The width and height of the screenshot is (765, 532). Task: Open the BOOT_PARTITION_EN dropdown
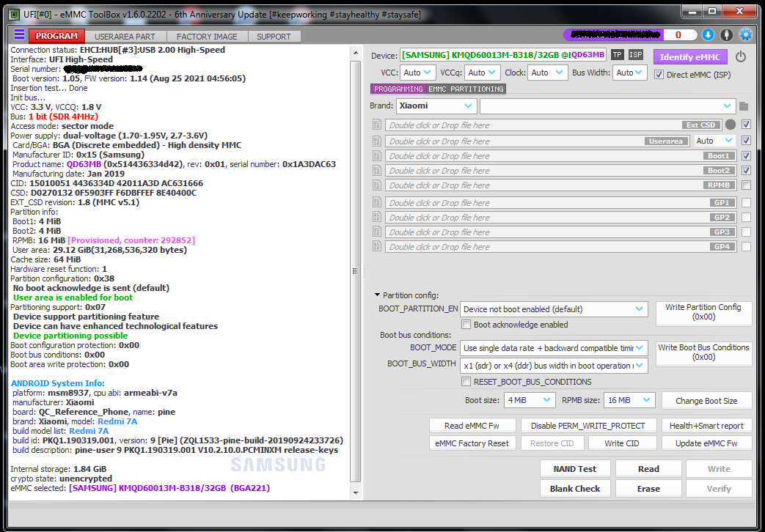(554, 309)
